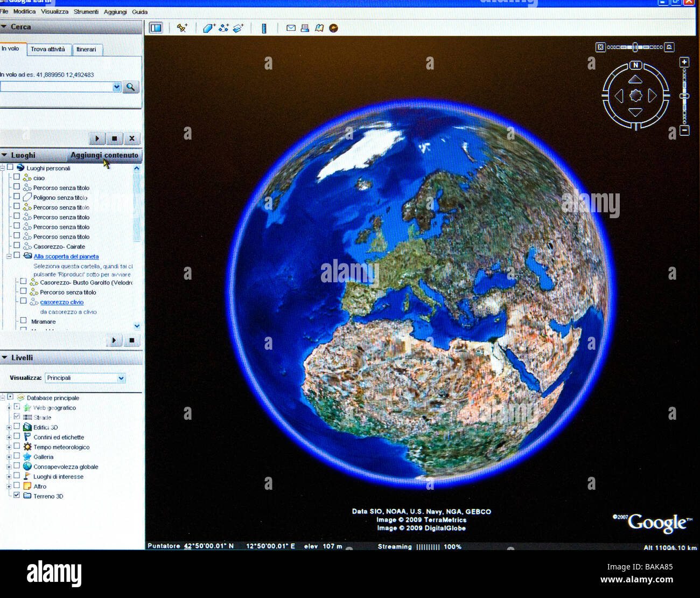Collapse the 'Alla scoperta del pianeta' folder
Viewport: 700px width, 598px height.
(x=9, y=256)
